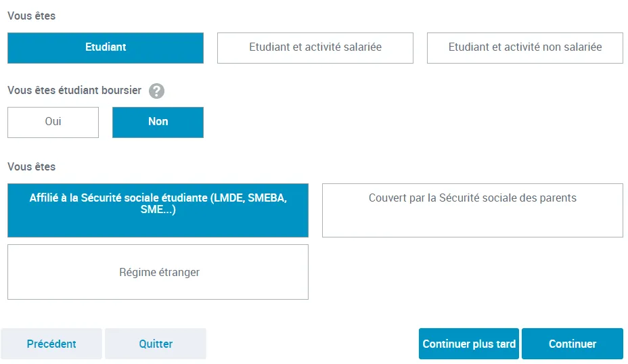Select Affilié à la Sécurité sociale étudiante
The width and height of the screenshot is (628, 364).
coord(158,210)
